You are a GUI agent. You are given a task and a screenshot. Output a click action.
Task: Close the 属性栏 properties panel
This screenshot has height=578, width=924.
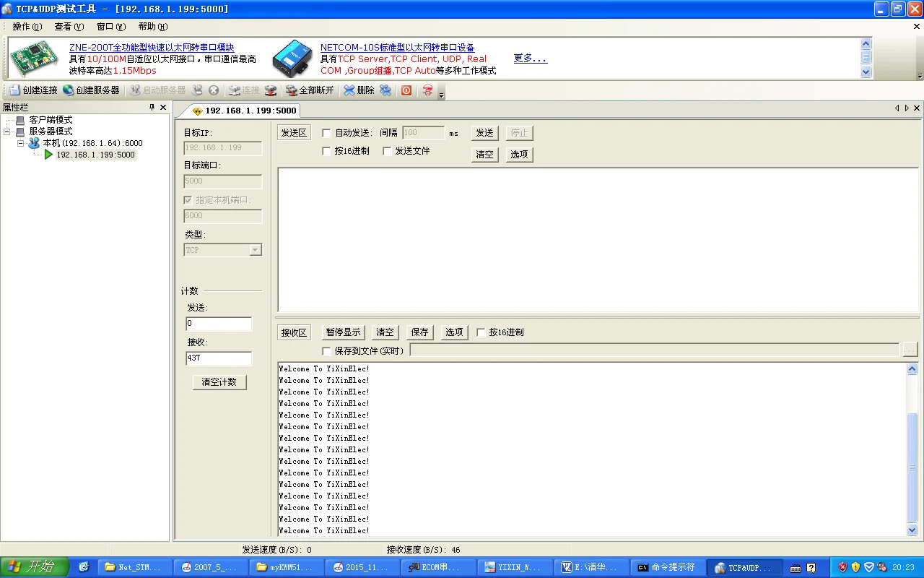(x=163, y=107)
